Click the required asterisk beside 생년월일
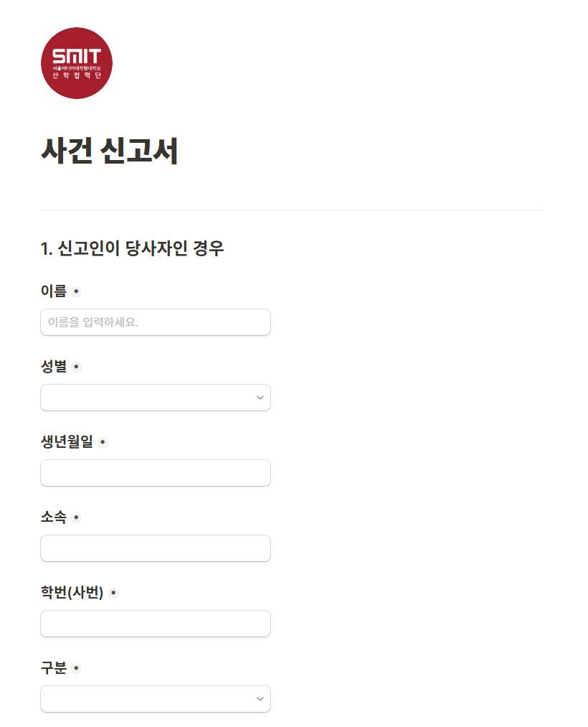Viewport: 588px width, 727px height. pos(103,442)
